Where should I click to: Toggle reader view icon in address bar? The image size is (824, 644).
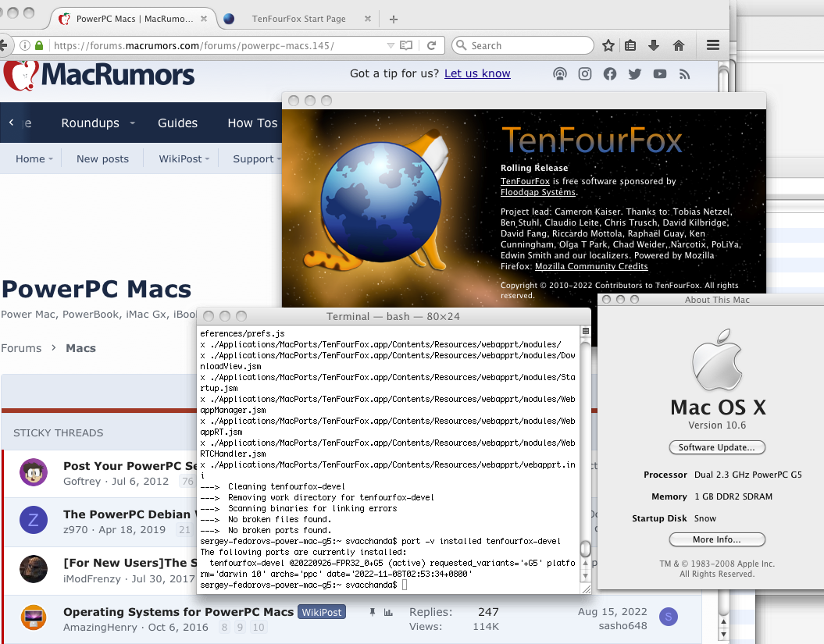(406, 45)
